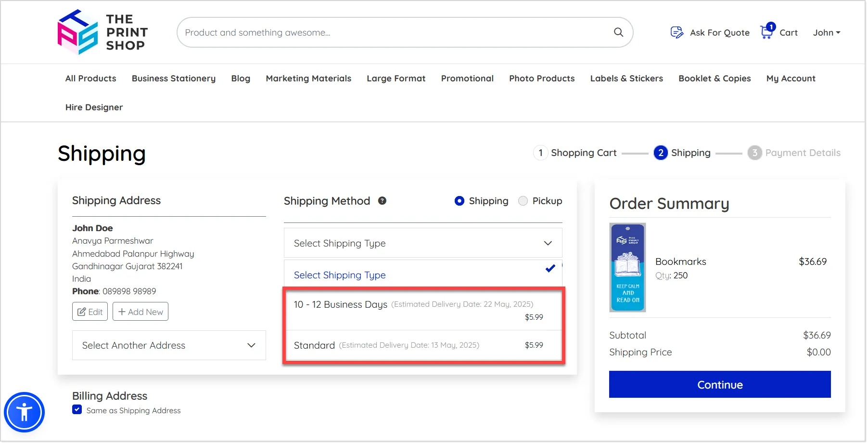Go back to Shopping Cart step
868x444 pixels.
pyautogui.click(x=575, y=153)
